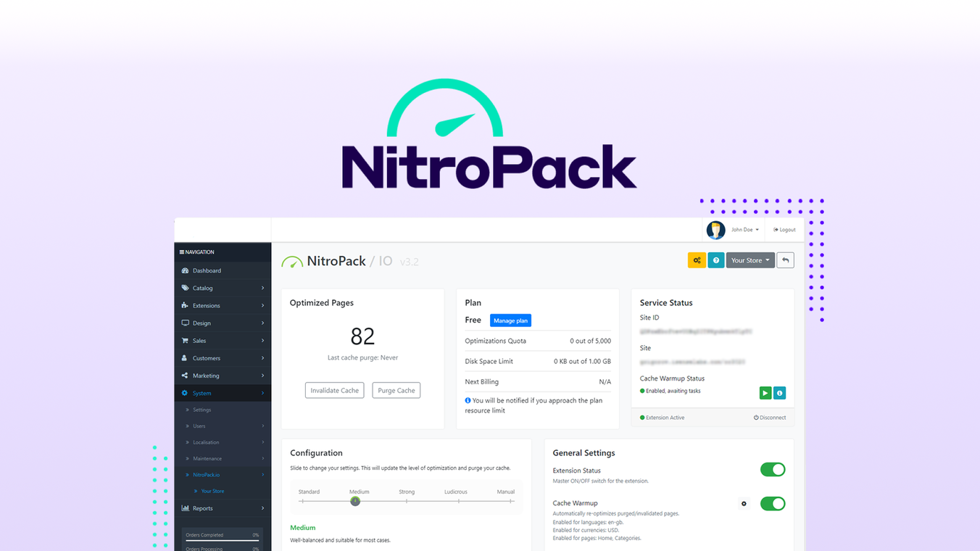
Task: Disable the Cache Warmup toggle
Action: coord(773,503)
